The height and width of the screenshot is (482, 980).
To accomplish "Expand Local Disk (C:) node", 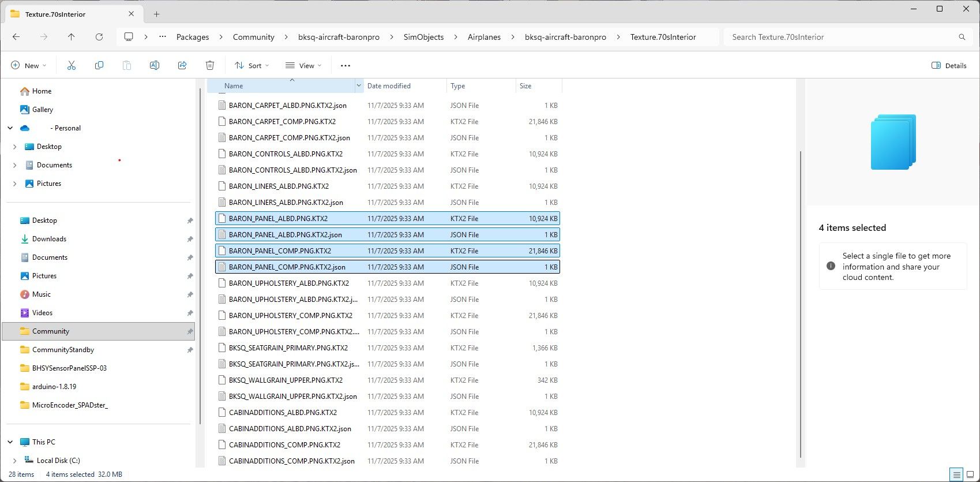I will point(14,461).
